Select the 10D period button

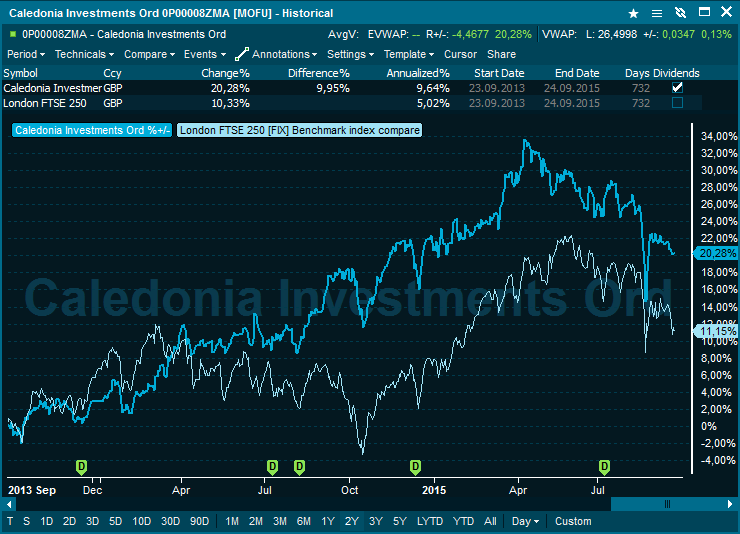(x=141, y=521)
